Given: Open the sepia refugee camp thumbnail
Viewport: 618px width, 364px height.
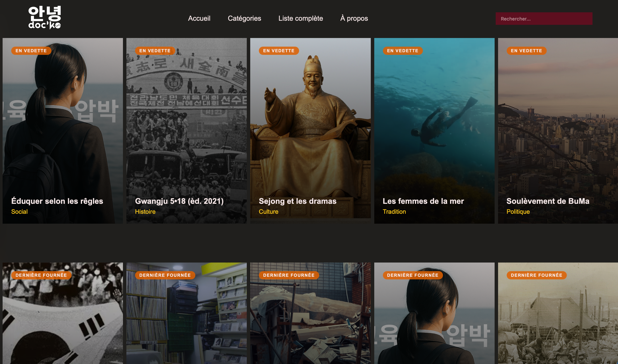Looking at the screenshot, I should pos(558,319).
